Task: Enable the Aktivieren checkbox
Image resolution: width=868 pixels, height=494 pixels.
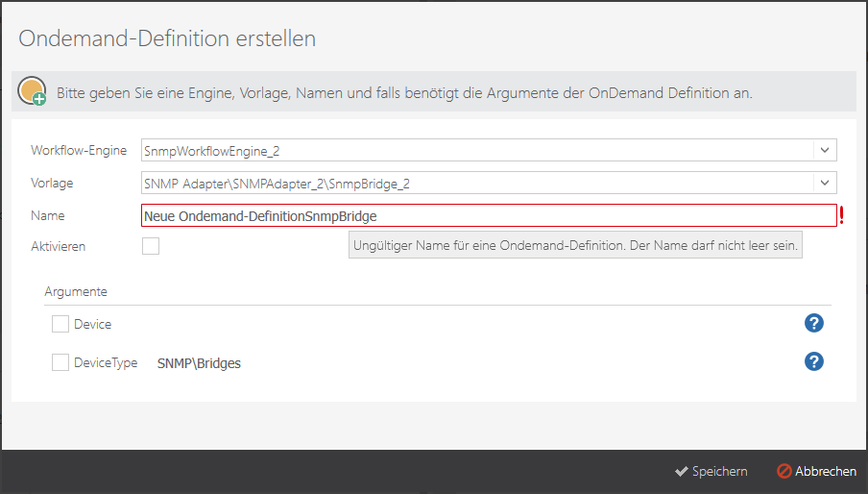Action: click(151, 246)
